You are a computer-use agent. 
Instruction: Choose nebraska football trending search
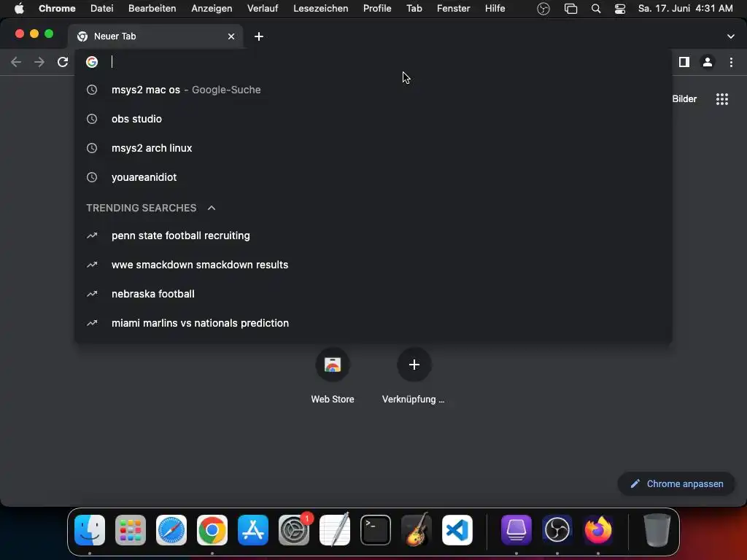373,293
